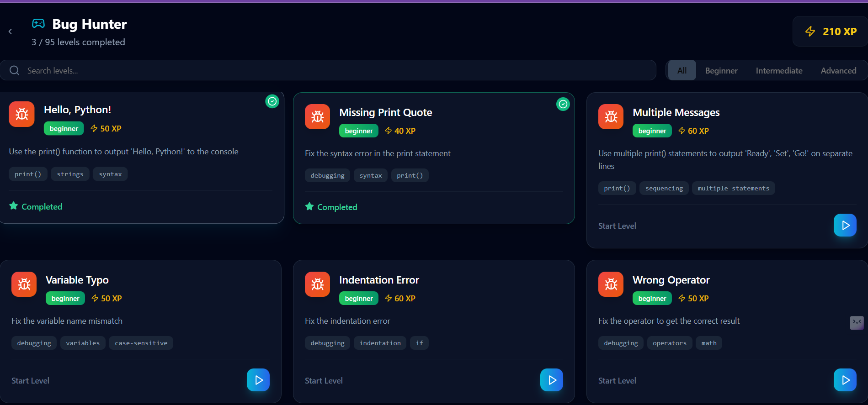This screenshot has width=868, height=405.
Task: Click Start Level text on Multiple Messages card
Action: (617, 226)
